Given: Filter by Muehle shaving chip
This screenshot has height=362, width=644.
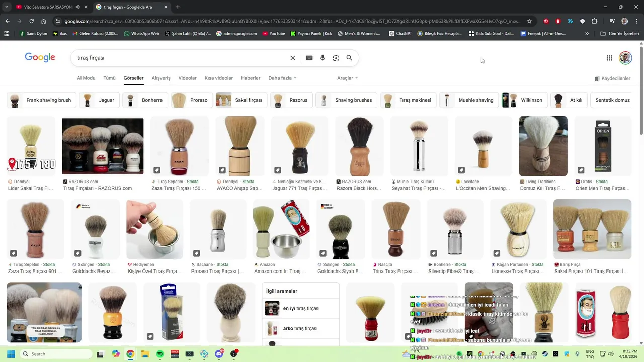Looking at the screenshot, I should (x=469, y=100).
